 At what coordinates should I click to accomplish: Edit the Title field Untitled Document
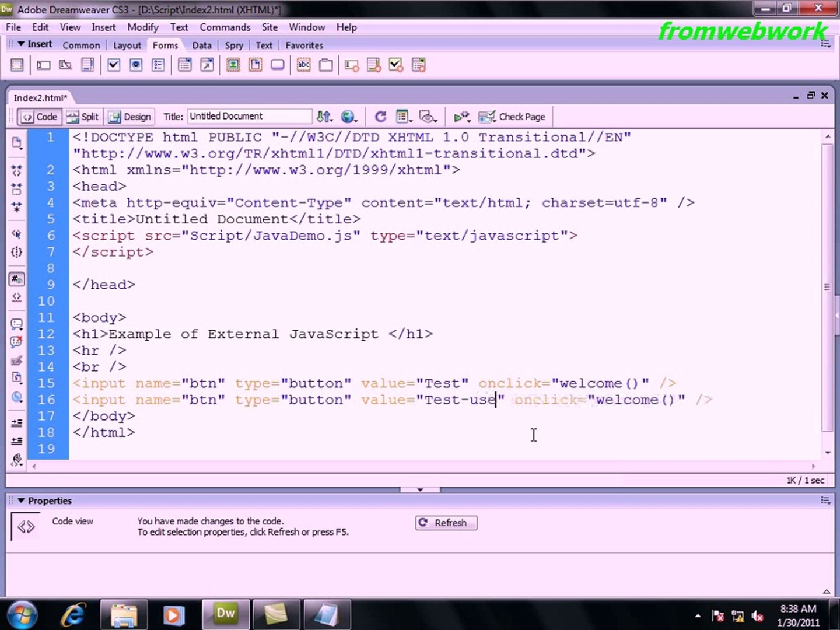click(x=249, y=116)
